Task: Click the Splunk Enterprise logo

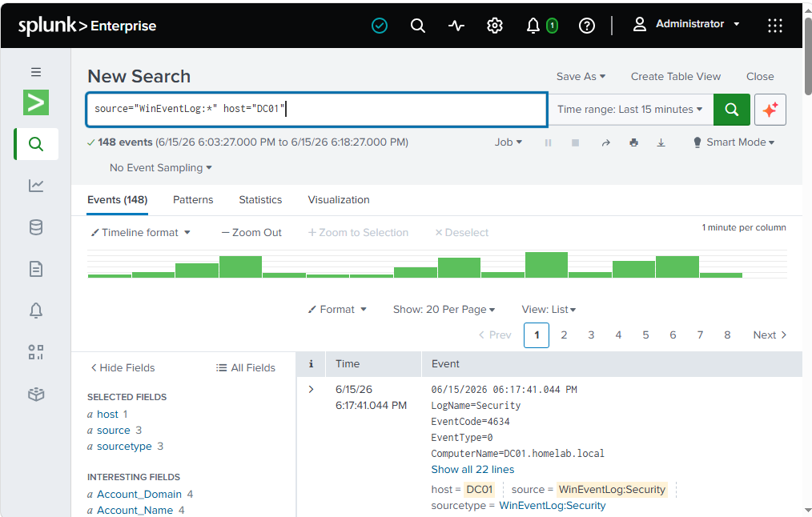Action: click(x=87, y=26)
